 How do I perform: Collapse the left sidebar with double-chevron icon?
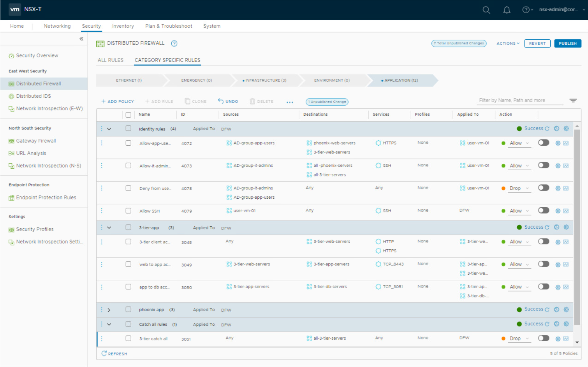click(81, 39)
